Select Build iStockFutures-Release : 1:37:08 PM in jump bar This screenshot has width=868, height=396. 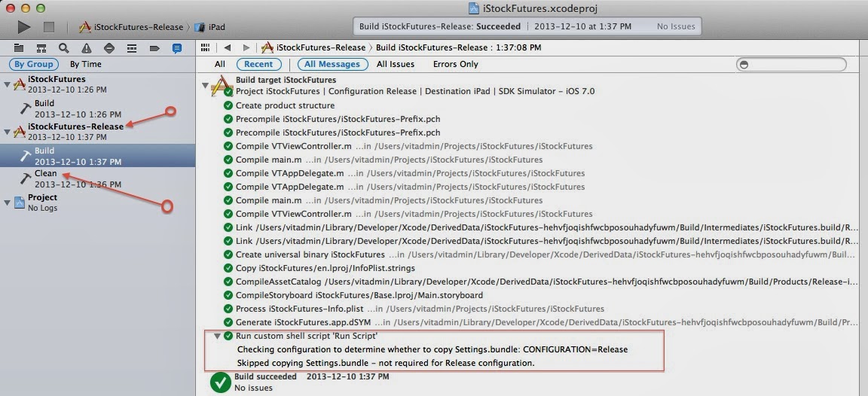point(458,47)
